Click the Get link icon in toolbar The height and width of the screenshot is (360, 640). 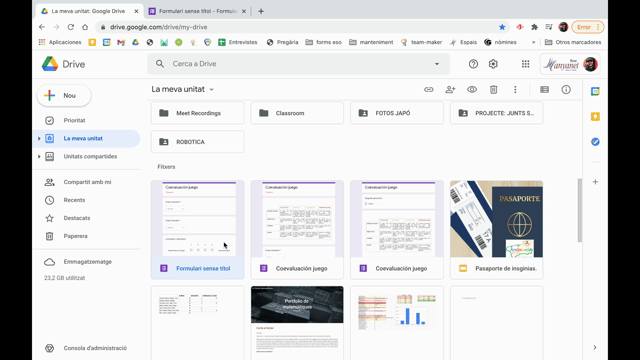[x=429, y=89]
